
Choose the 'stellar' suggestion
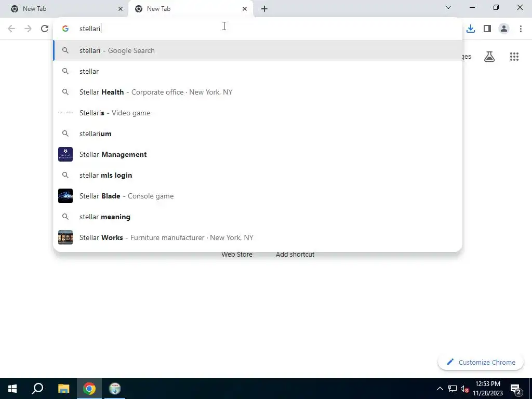(x=258, y=71)
